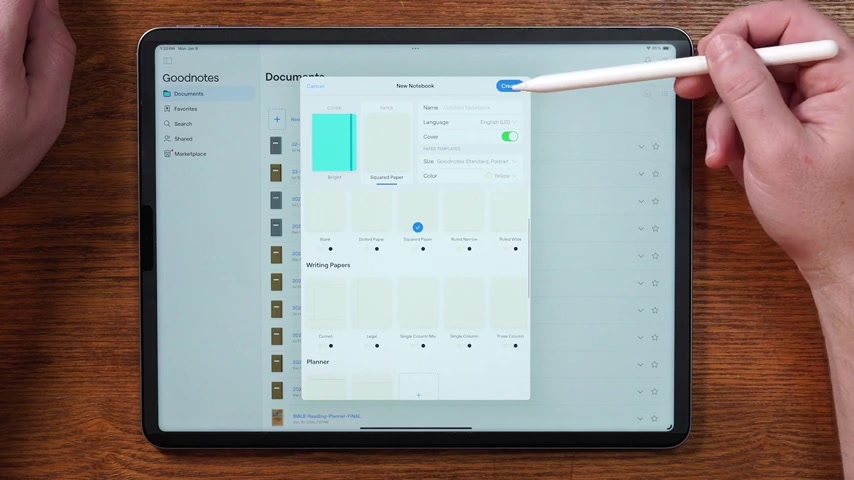Viewport: 854px width, 480px height.
Task: Select dark dot option under Ruled Wide
Action: (x=515, y=249)
